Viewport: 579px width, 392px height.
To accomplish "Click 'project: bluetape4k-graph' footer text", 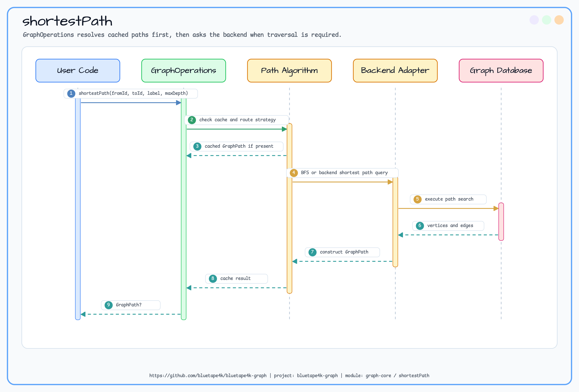I will click(x=306, y=376).
